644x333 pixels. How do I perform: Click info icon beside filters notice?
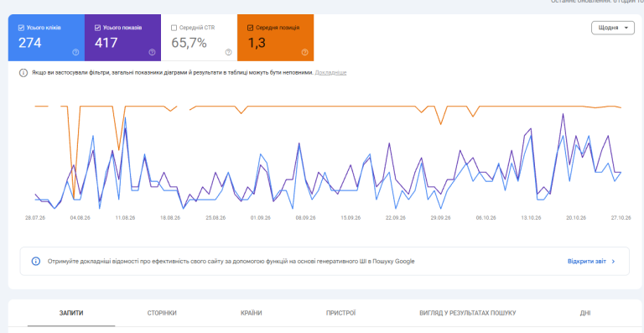(x=23, y=73)
